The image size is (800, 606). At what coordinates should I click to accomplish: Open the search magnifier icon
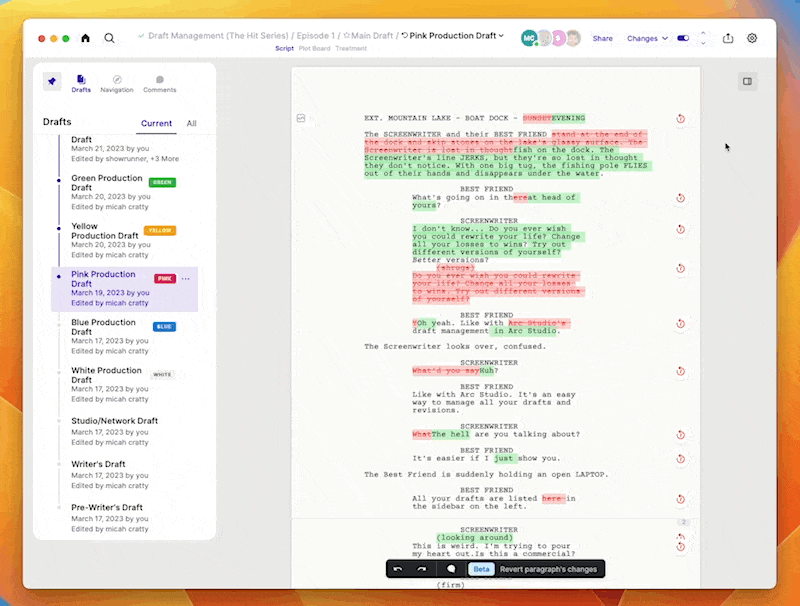click(x=109, y=38)
